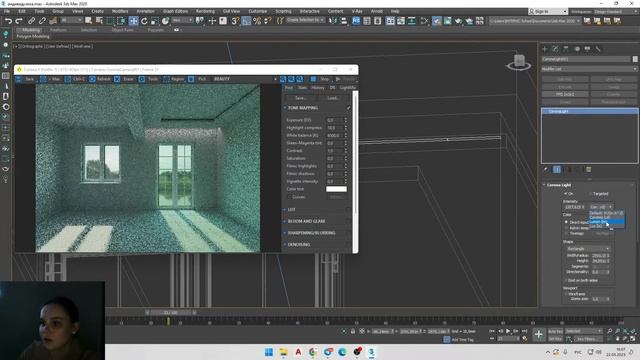Select the Texmap color radio button
This screenshot has height=360, width=640.
566,233
